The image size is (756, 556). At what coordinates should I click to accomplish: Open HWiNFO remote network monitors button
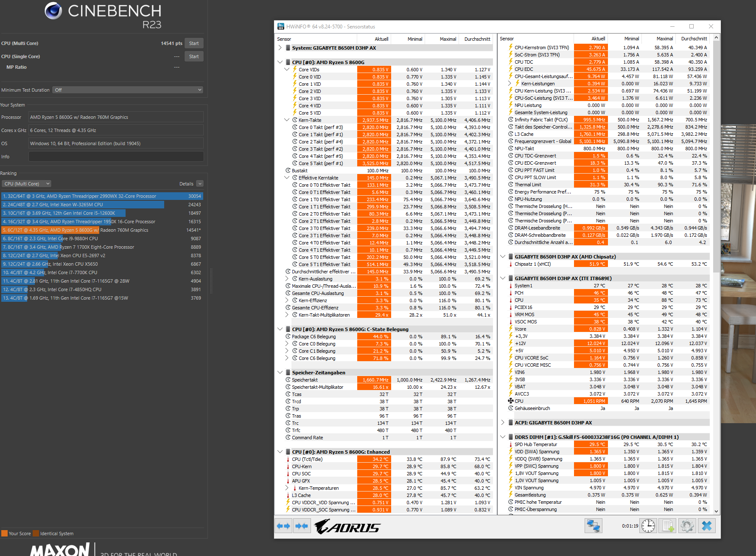pyautogui.click(x=593, y=526)
